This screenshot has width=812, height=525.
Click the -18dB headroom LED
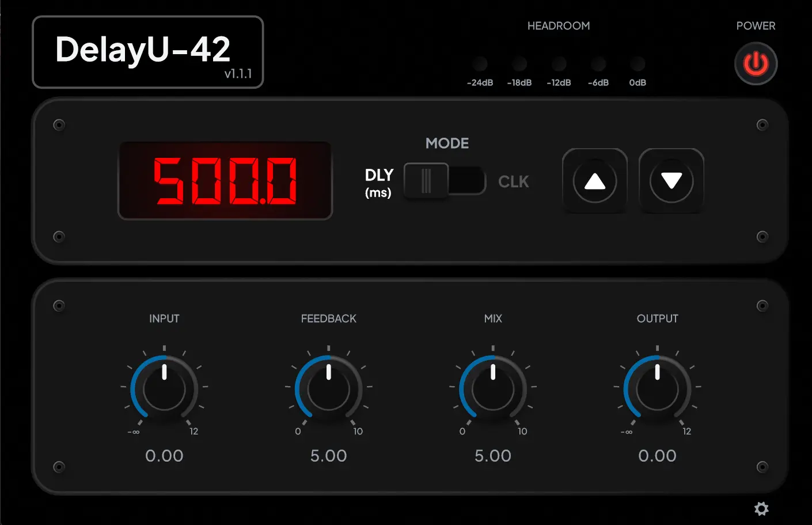pos(519,63)
